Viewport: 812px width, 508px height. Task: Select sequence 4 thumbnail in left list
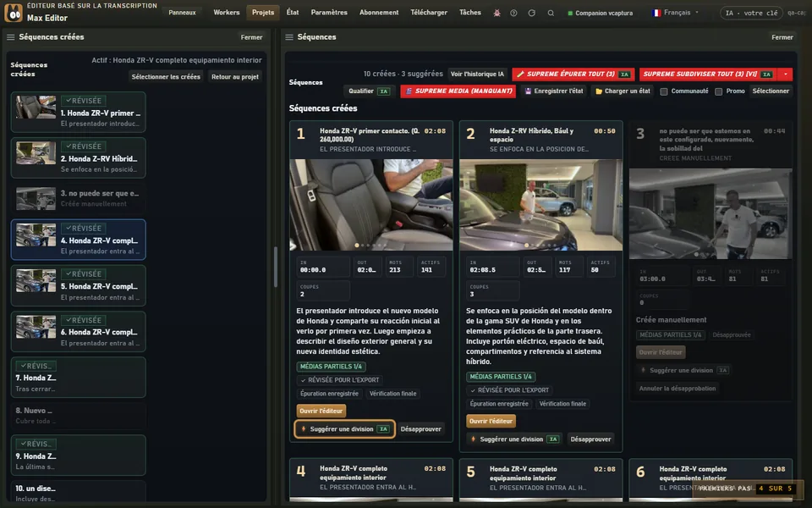pos(36,235)
